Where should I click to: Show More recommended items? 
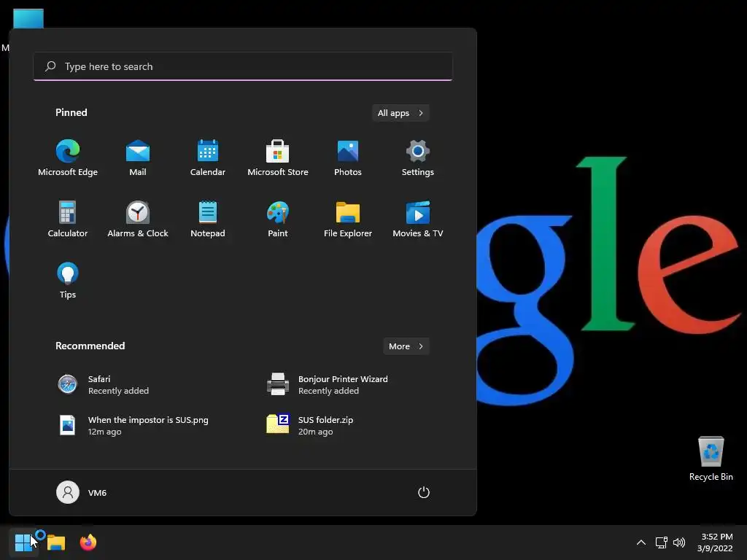406,346
